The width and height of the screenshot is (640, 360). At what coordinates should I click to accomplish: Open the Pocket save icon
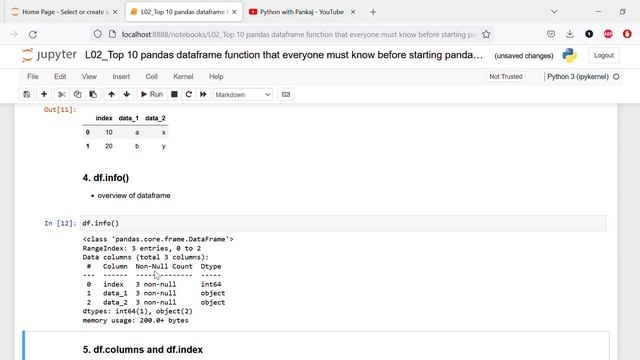click(x=551, y=34)
